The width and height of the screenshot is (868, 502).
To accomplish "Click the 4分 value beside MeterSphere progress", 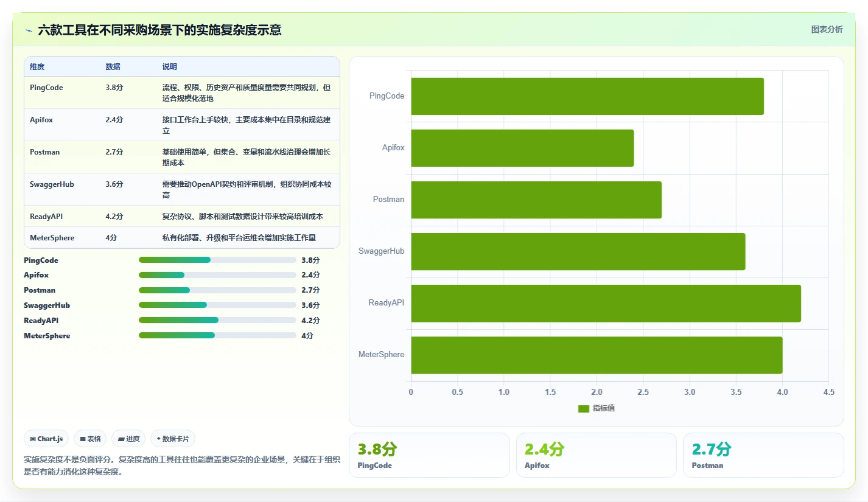I will 307,336.
